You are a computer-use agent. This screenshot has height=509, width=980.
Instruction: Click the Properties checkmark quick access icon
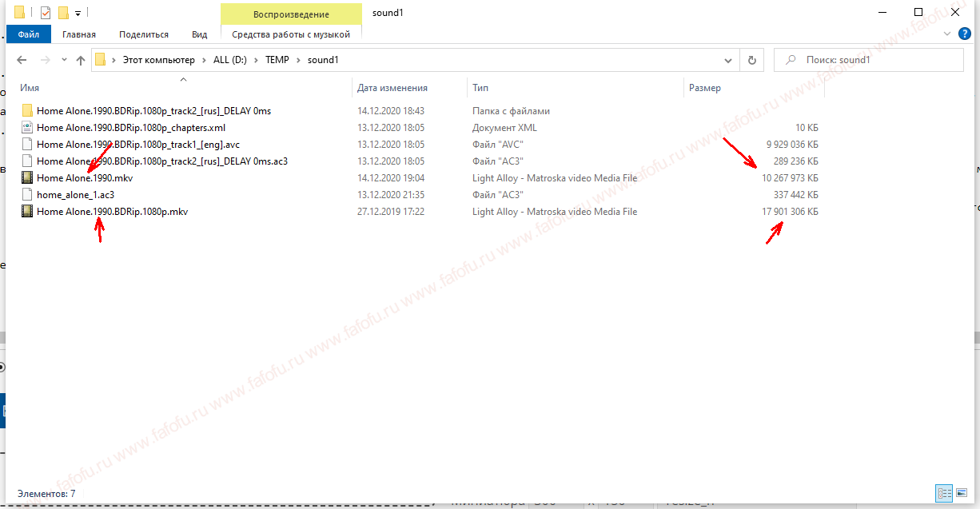[45, 13]
